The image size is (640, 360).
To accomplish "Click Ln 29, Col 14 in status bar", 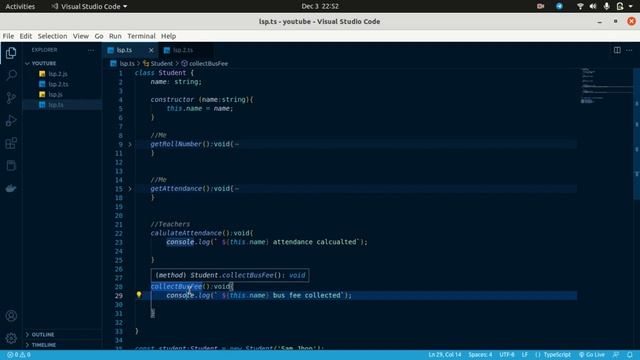I will [444, 355].
